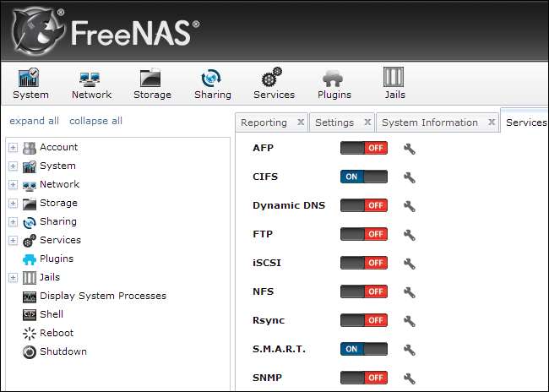Enable the NFS service switch
The image size is (549, 392).
[363, 292]
